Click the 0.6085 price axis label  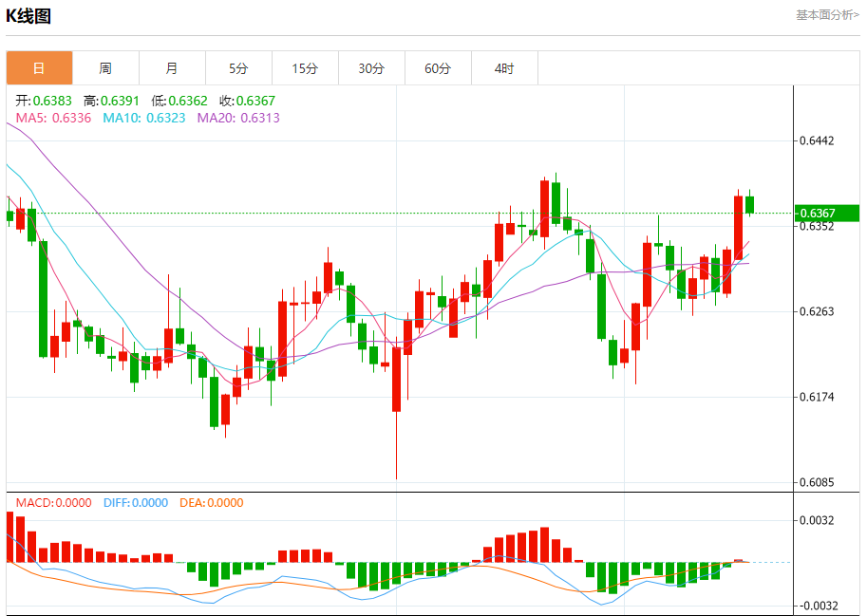[x=818, y=483]
